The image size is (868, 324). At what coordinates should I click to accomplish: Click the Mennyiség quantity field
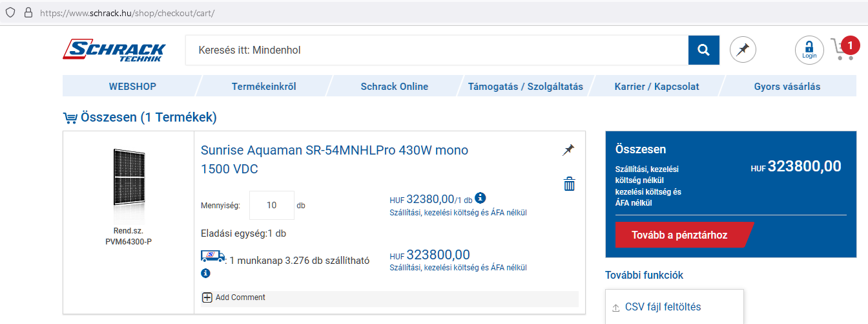tap(272, 205)
